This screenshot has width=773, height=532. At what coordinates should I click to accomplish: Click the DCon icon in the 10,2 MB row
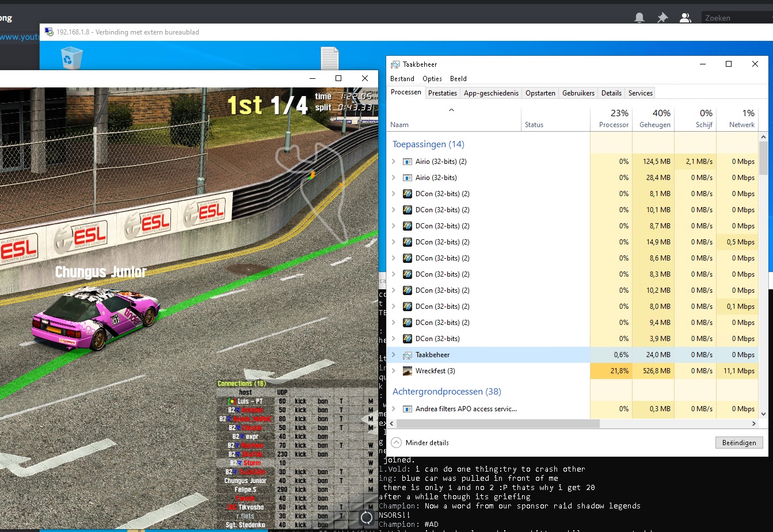click(408, 290)
